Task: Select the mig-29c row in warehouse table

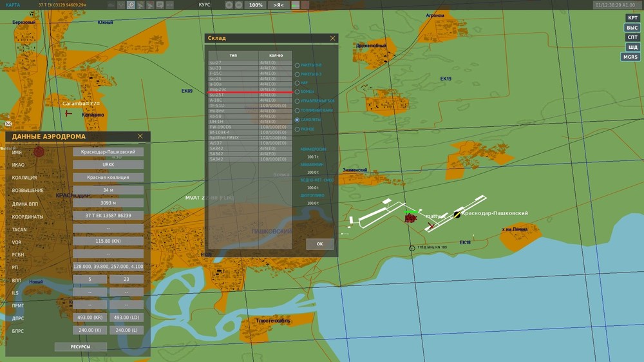Action: pos(250,89)
